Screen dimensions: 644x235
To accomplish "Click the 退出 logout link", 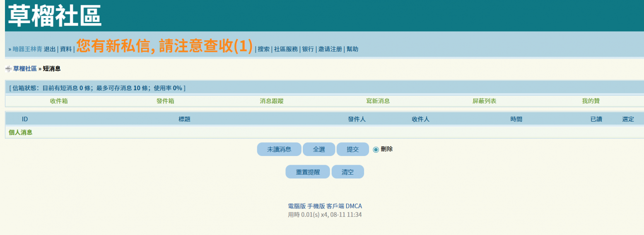I will (50, 49).
